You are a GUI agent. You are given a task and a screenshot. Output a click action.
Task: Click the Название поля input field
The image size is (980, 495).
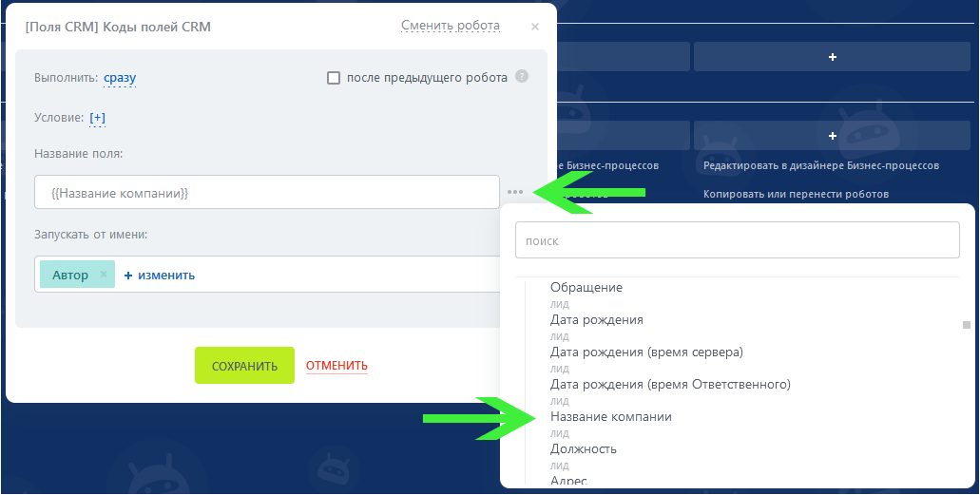tap(267, 193)
